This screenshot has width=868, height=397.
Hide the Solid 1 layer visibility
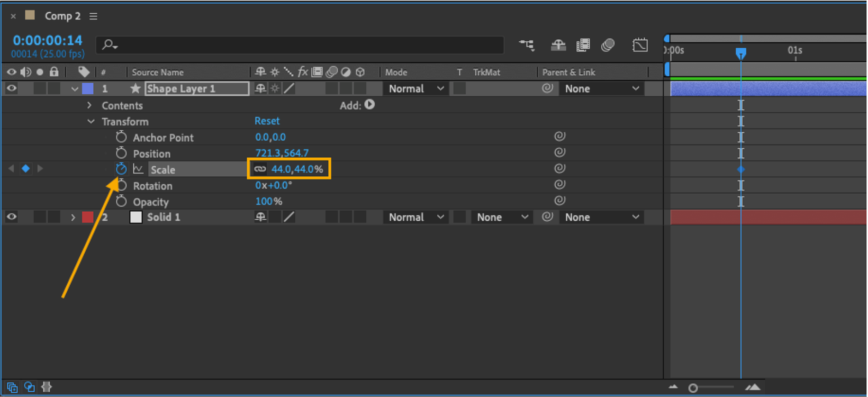pos(11,217)
